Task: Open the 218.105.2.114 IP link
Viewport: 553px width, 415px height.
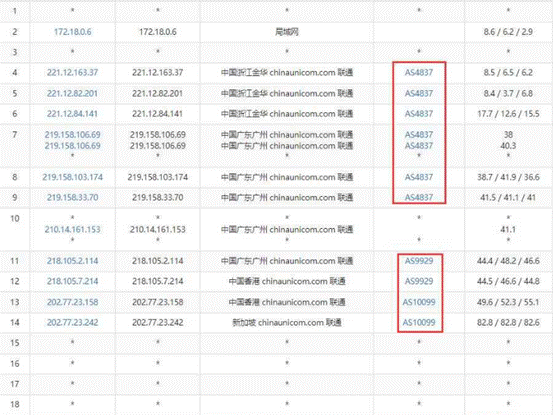Action: [72, 261]
